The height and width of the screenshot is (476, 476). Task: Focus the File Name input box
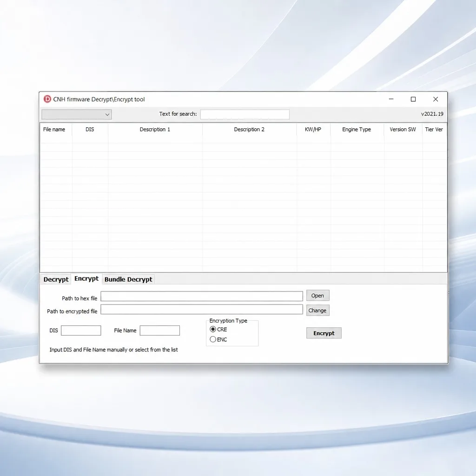(x=160, y=331)
